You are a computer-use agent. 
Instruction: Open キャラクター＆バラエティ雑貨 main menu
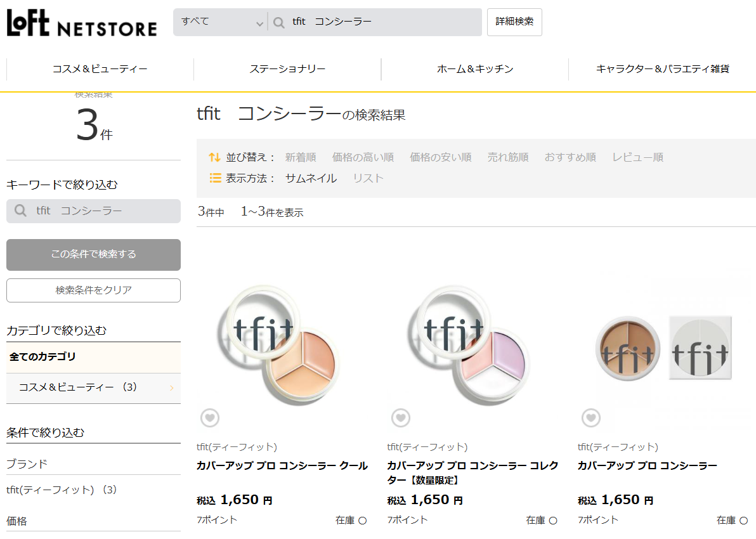pyautogui.click(x=663, y=69)
